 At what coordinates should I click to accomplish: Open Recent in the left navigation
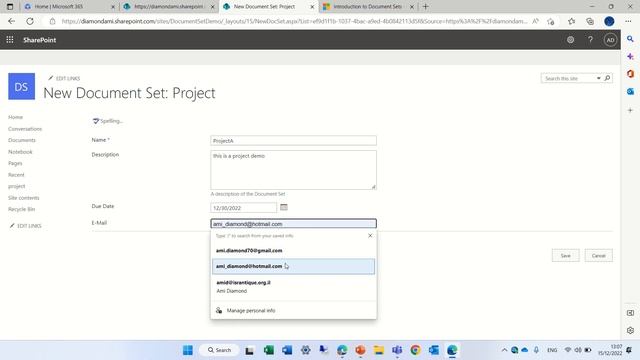pyautogui.click(x=16, y=175)
